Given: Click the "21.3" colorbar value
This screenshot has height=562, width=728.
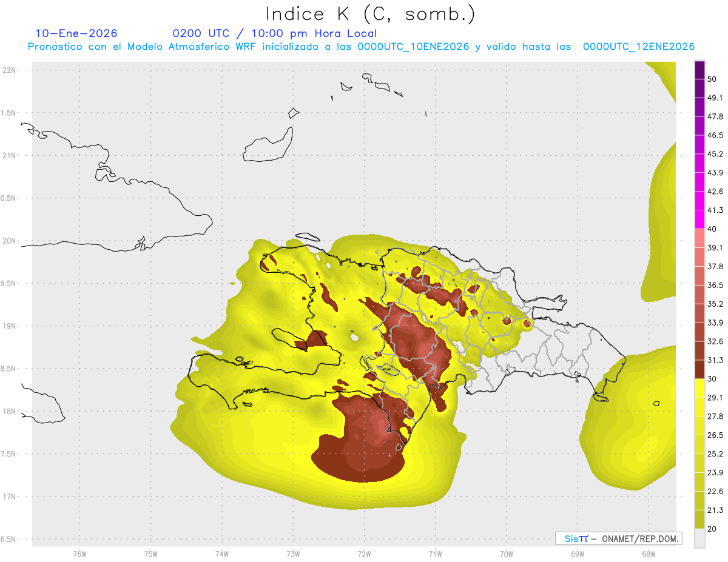Looking at the screenshot, I should (x=715, y=510).
